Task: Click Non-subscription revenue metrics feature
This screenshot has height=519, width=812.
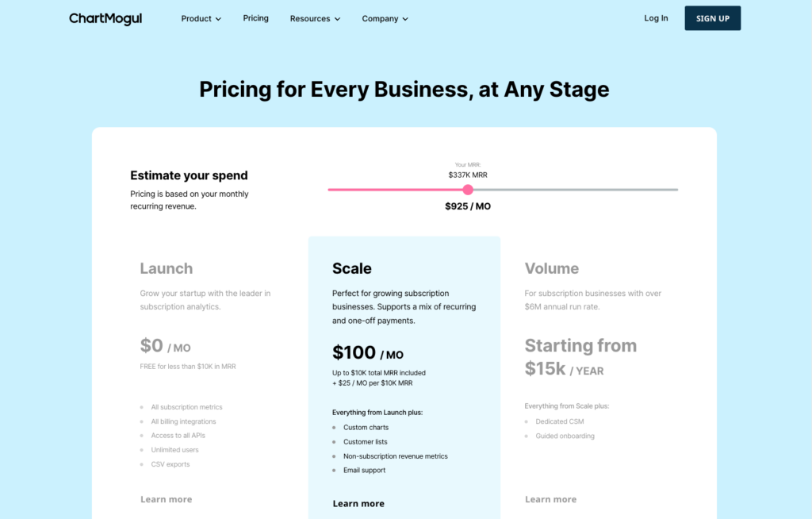Action: [x=395, y=456]
